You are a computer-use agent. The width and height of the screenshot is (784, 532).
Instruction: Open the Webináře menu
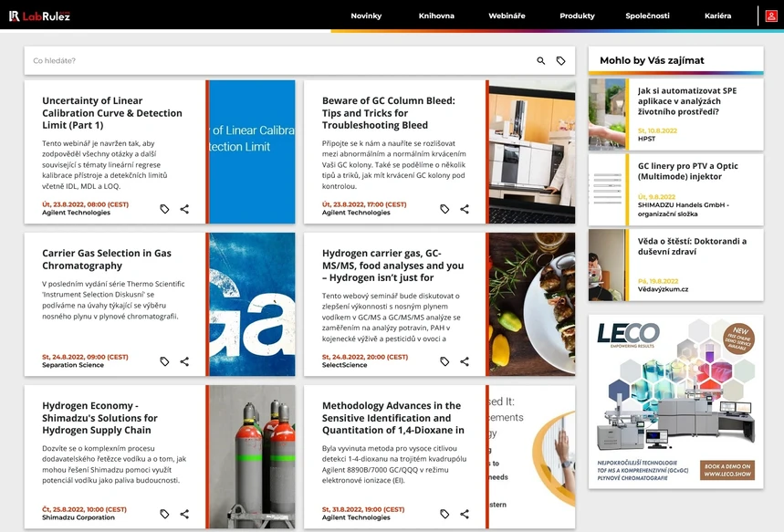click(507, 16)
